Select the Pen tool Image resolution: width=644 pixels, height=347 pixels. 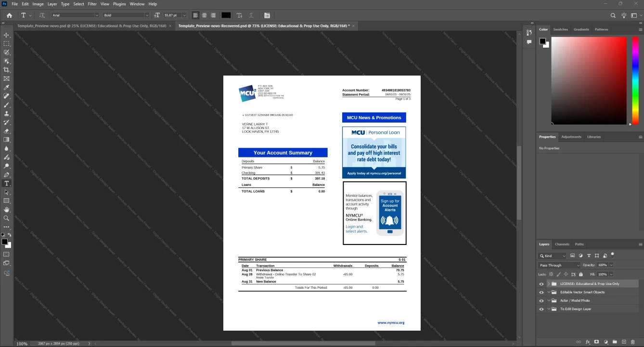click(6, 175)
